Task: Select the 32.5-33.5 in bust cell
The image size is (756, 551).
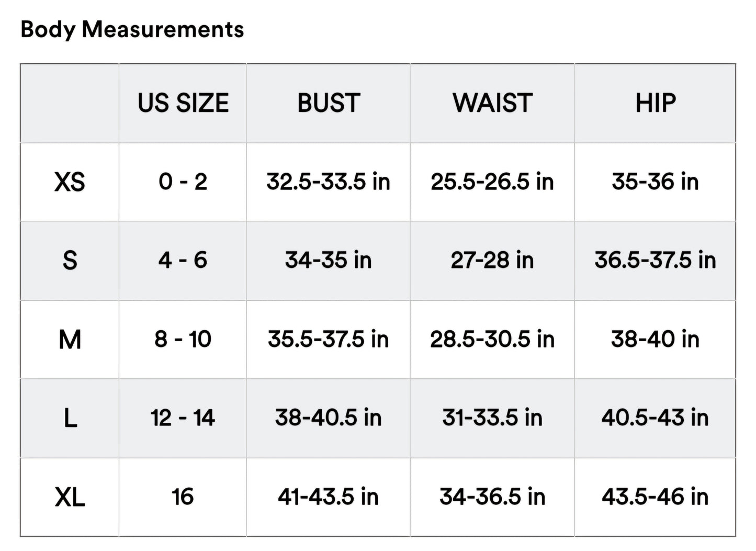Action: coord(328,182)
